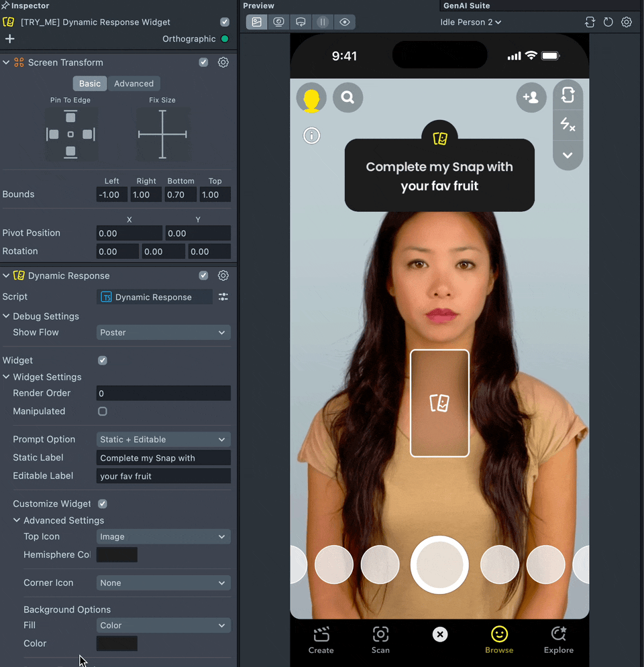Screen dimensions: 644x667
Task: Open the Idle Person 2 selector
Action: click(471, 22)
